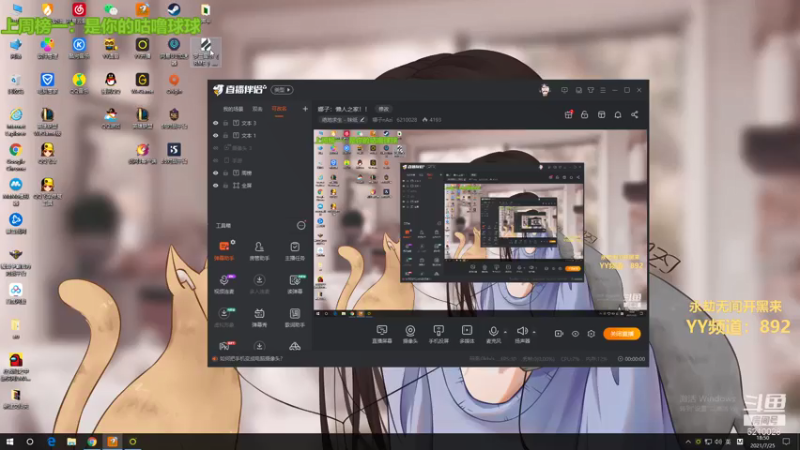
Task: Open the 弹幕助手 tool in the toolbox
Action: click(x=224, y=251)
